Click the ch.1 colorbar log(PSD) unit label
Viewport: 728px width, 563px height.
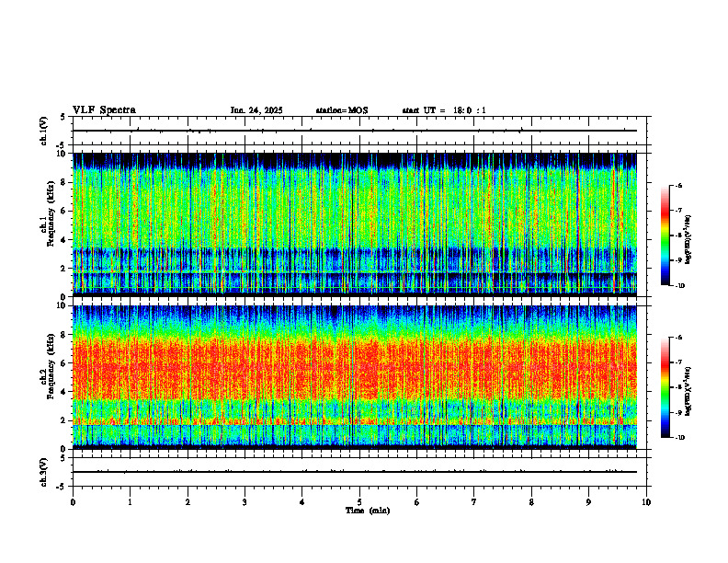click(688, 240)
